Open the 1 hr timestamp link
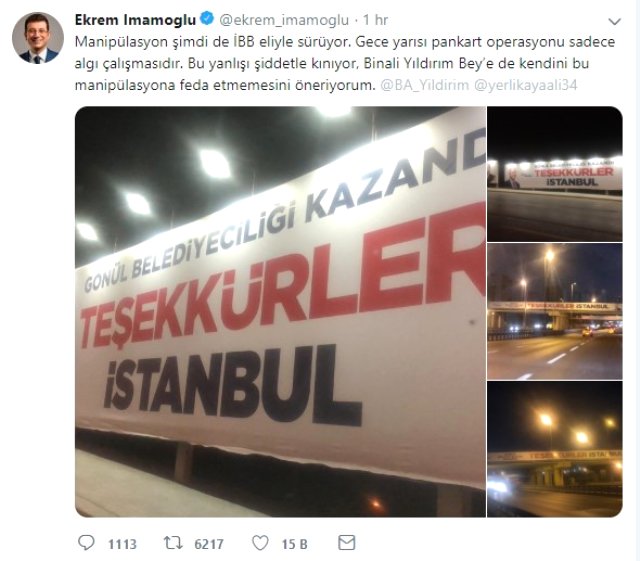The width and height of the screenshot is (640, 561). [x=375, y=20]
